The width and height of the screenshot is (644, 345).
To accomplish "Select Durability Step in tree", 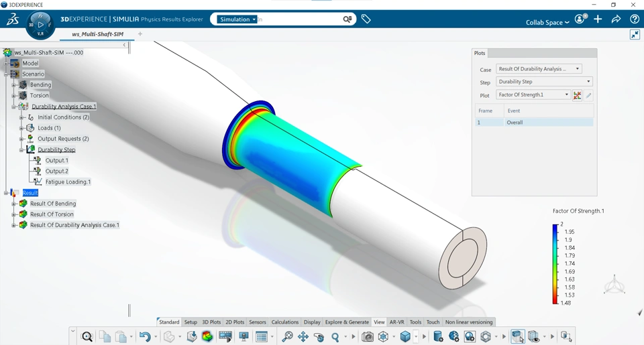I will 56,150.
